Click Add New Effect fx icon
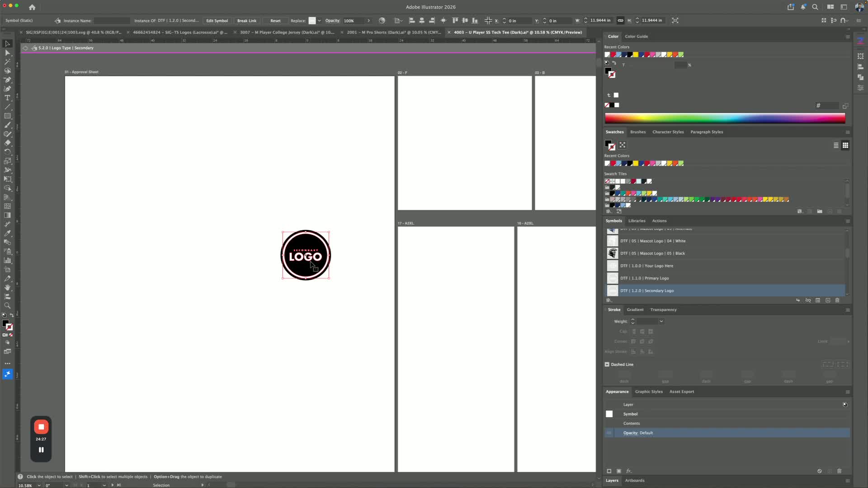The image size is (868, 488). 629,471
